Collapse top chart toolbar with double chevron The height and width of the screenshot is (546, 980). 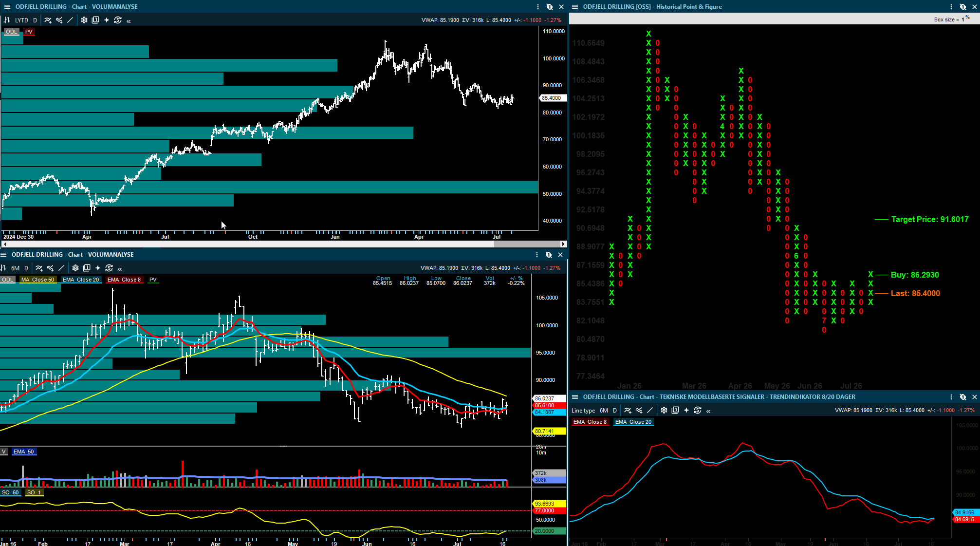tap(129, 20)
